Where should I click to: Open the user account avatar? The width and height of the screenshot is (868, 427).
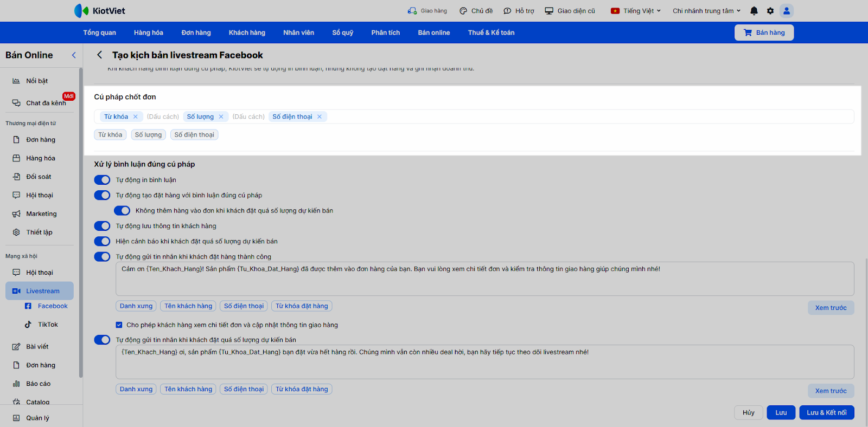tap(787, 11)
